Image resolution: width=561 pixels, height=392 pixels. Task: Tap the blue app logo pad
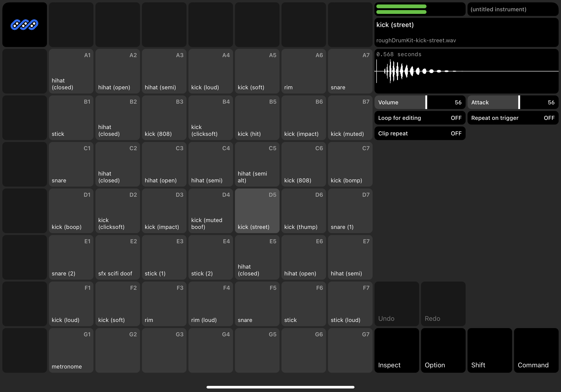coord(24,24)
